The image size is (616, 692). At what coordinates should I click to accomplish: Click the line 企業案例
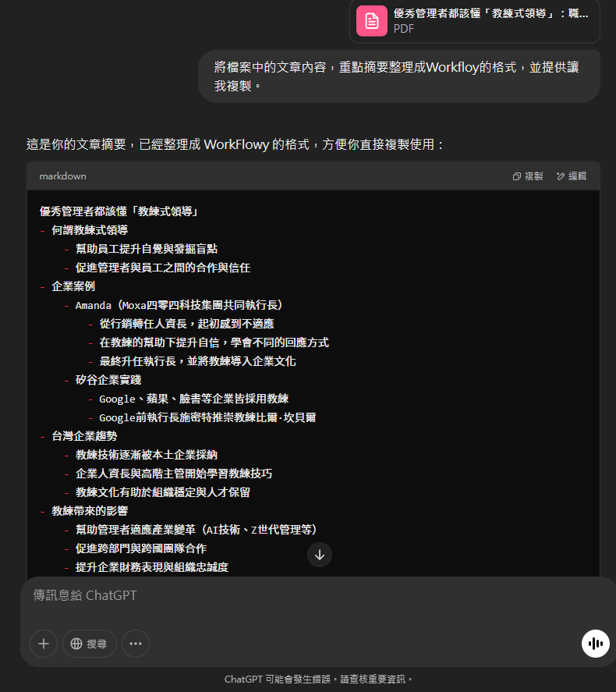(x=73, y=286)
